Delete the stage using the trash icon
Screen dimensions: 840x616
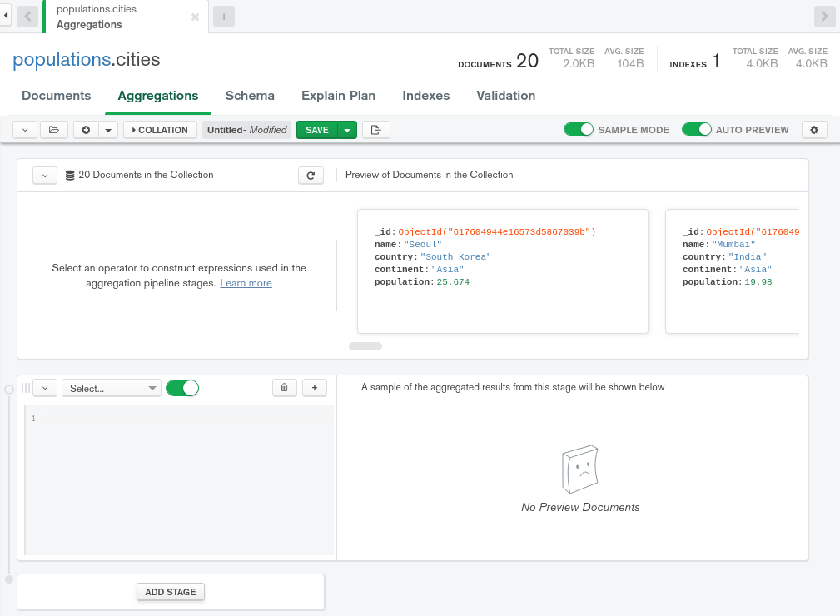284,387
